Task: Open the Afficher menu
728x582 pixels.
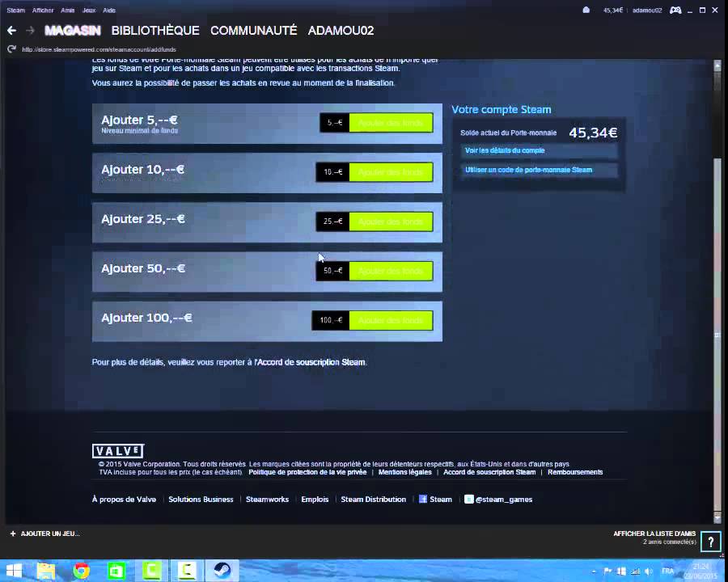Action: point(43,11)
